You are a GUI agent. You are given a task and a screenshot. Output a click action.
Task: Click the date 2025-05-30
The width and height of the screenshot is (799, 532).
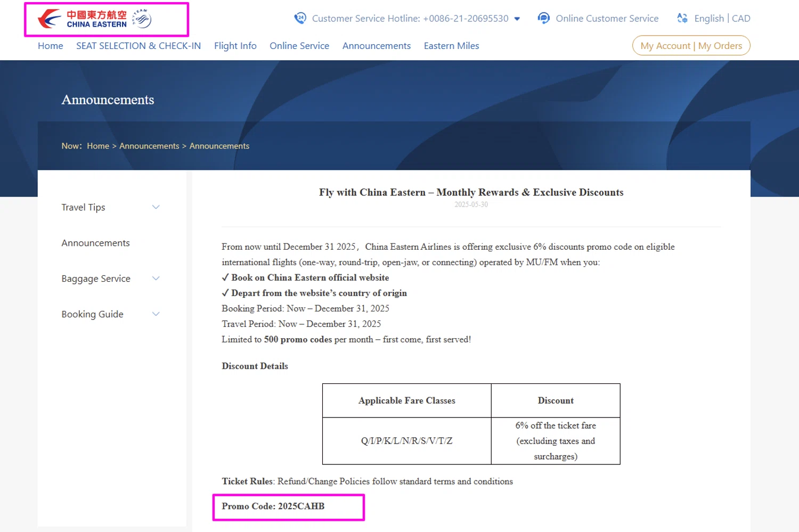[x=471, y=204]
